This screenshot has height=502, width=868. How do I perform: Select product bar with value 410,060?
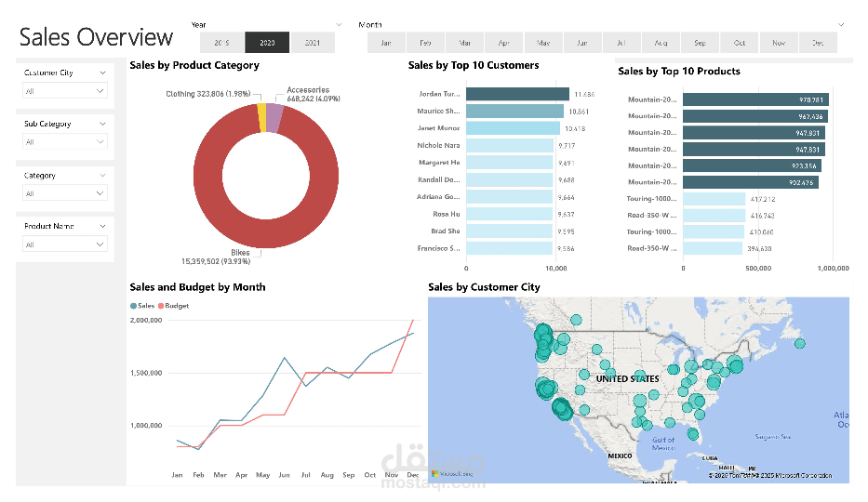coord(714,232)
